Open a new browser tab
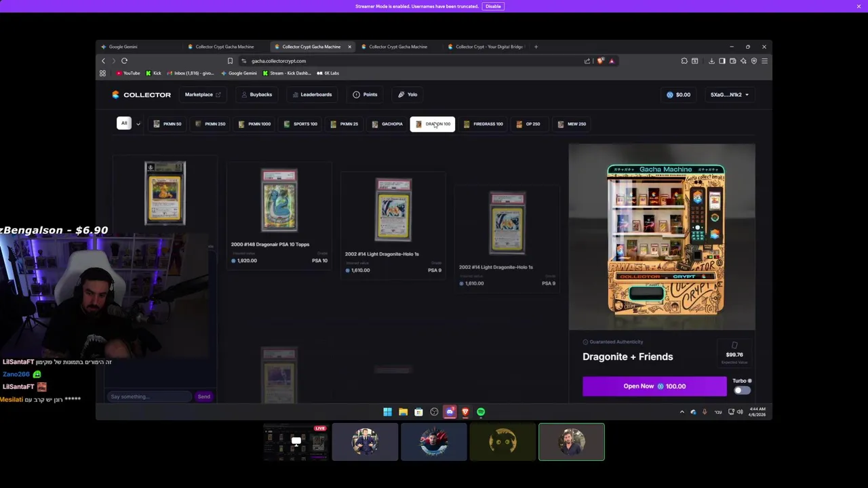Image resolution: width=868 pixels, height=488 pixels. 536,47
